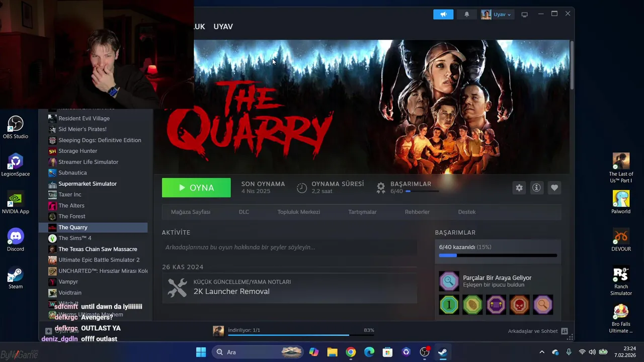The width and height of the screenshot is (644, 362).
Task: Open LegionSpace desktop shortcut
Action: pos(16,165)
